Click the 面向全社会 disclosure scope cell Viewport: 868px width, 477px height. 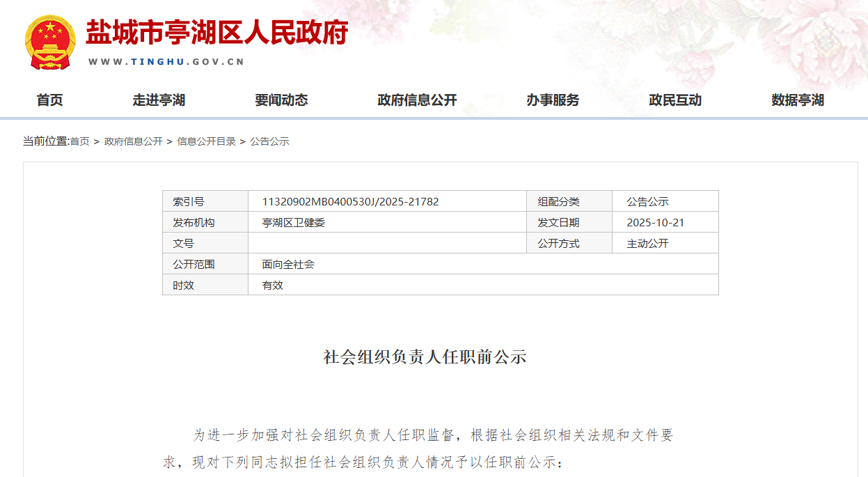point(288,265)
